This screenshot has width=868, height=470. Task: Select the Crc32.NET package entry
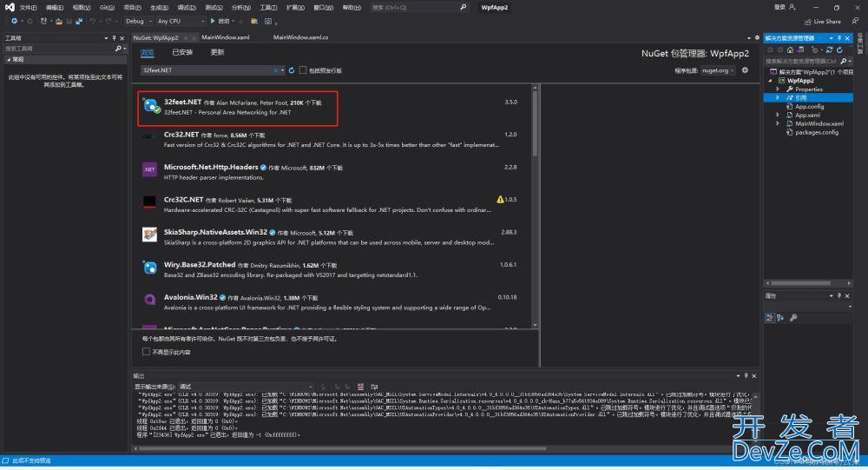point(330,140)
